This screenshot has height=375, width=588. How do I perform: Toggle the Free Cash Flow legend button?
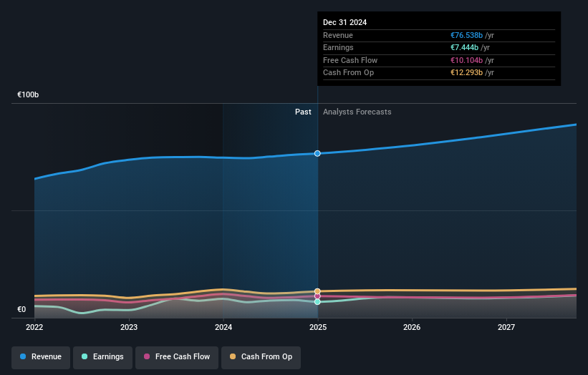177,357
